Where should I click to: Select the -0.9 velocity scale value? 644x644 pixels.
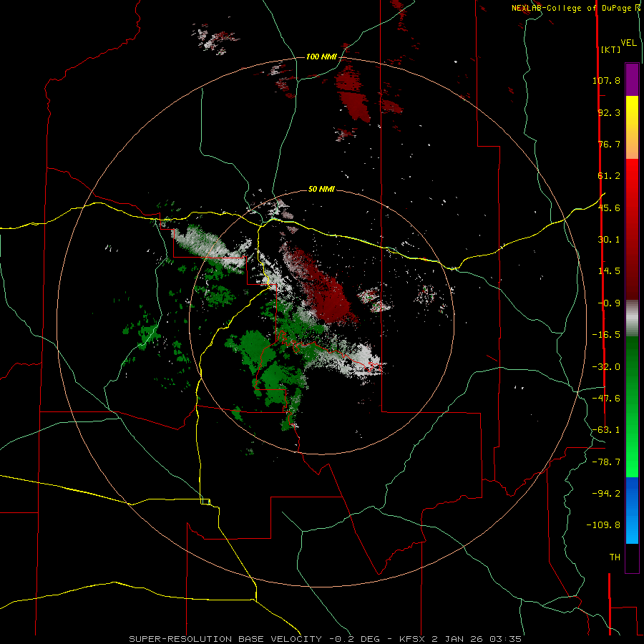click(609, 303)
